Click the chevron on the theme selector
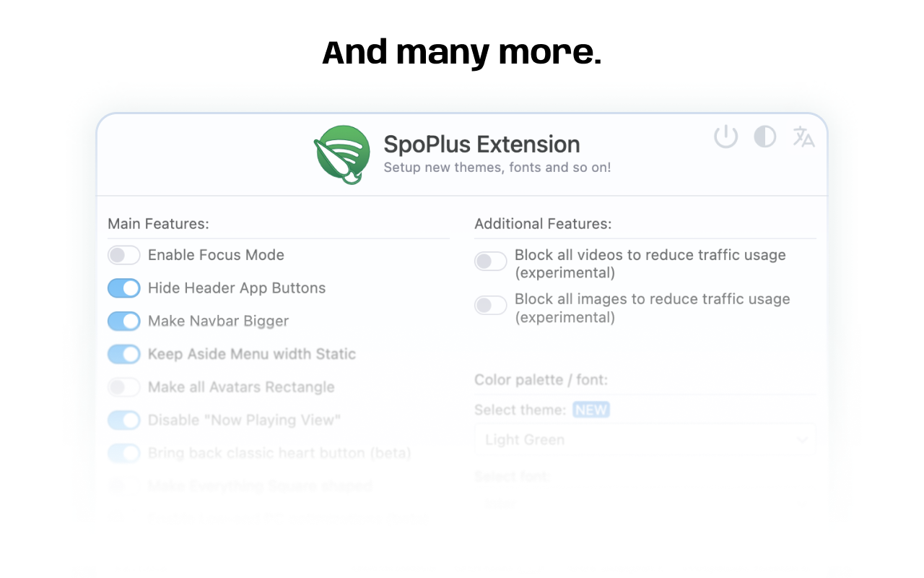This screenshot has height=578, width=924. 803,439
